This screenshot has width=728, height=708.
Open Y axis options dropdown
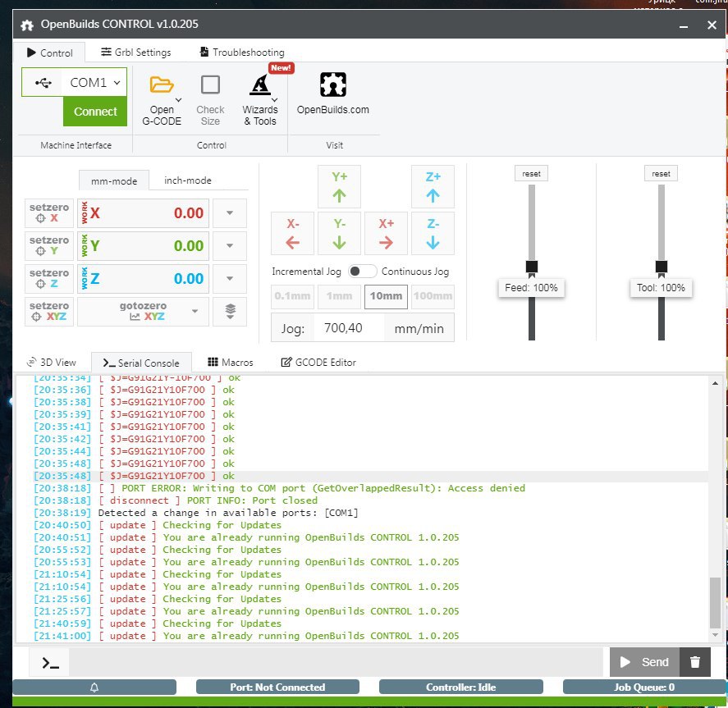230,246
